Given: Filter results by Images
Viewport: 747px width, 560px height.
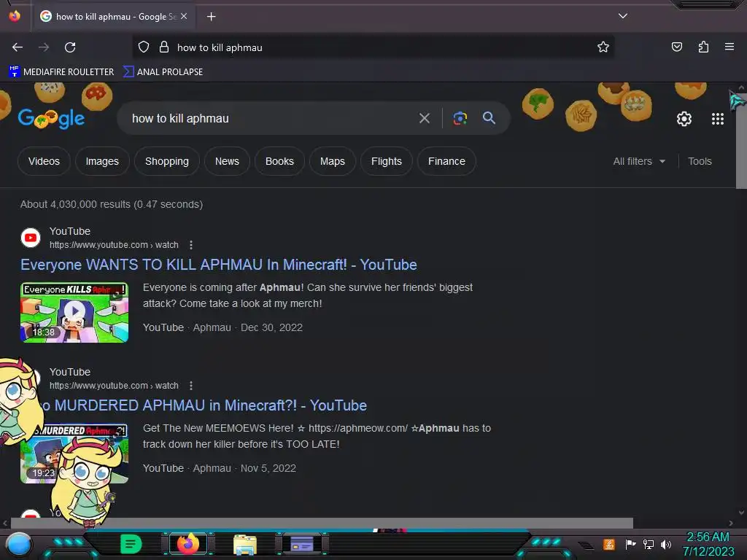Looking at the screenshot, I should 102,161.
